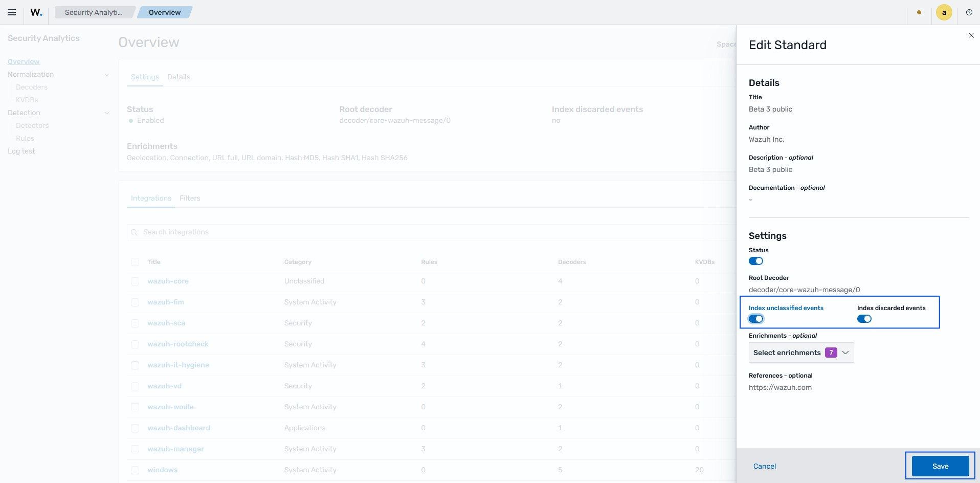Click the Search integrations field
The width and height of the screenshot is (980, 483).
click(431, 232)
